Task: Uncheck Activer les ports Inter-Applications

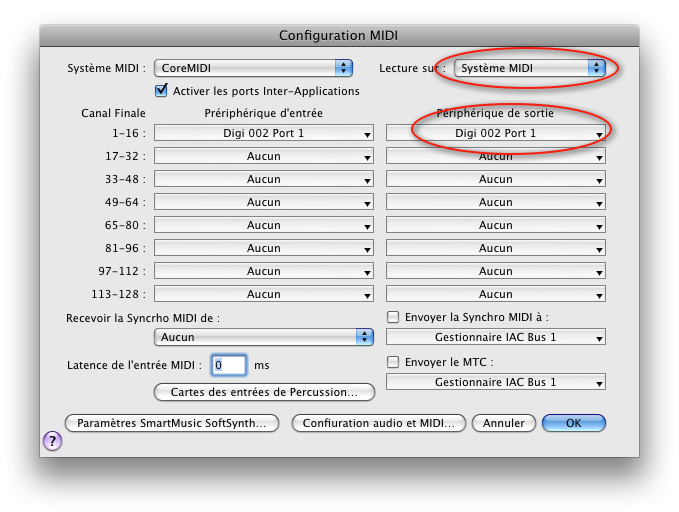Action: 161,91
